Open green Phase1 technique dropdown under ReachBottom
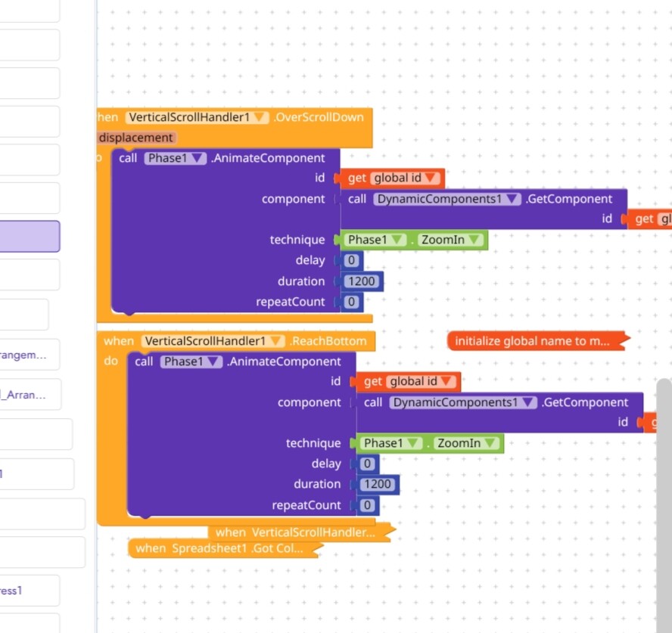The height and width of the screenshot is (633, 672). pyautogui.click(x=392, y=443)
